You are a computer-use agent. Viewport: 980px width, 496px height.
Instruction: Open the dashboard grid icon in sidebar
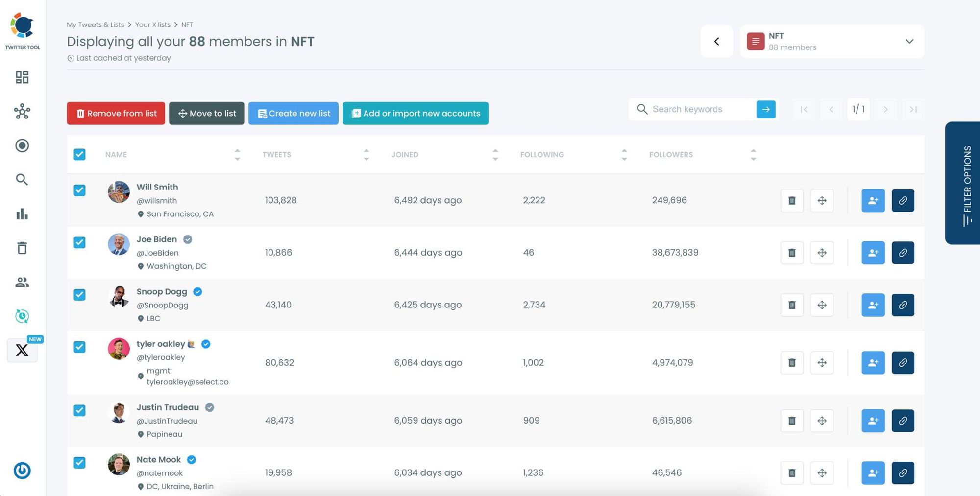click(x=22, y=77)
